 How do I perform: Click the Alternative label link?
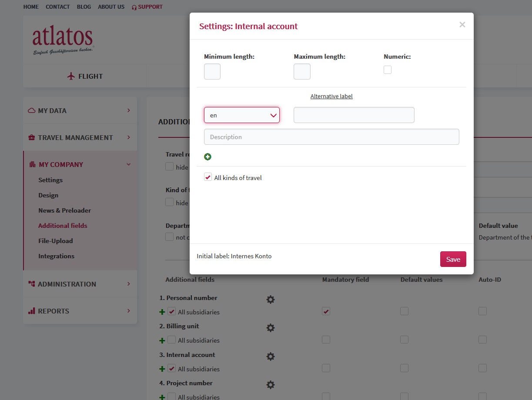[x=331, y=97]
